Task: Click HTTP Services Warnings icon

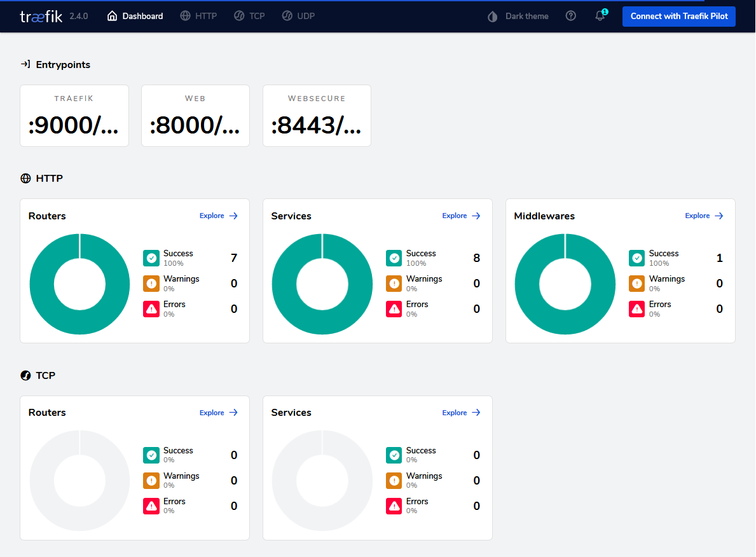Action: [x=394, y=284]
